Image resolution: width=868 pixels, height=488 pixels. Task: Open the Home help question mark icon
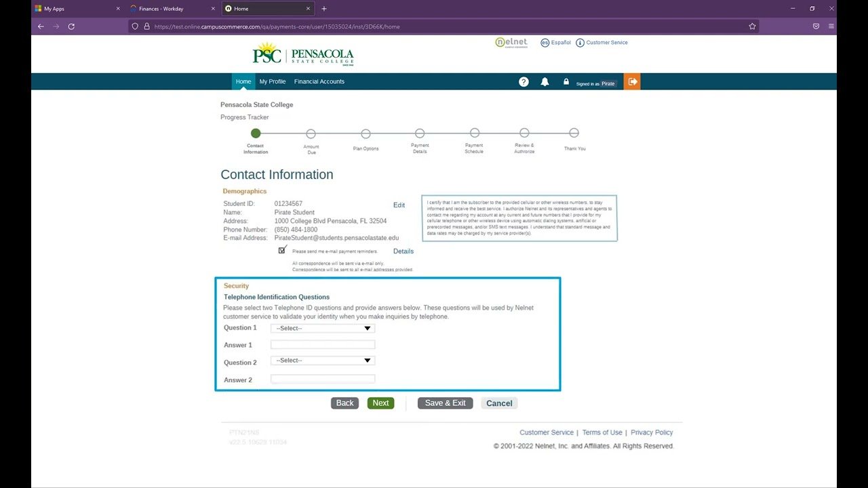(x=523, y=81)
